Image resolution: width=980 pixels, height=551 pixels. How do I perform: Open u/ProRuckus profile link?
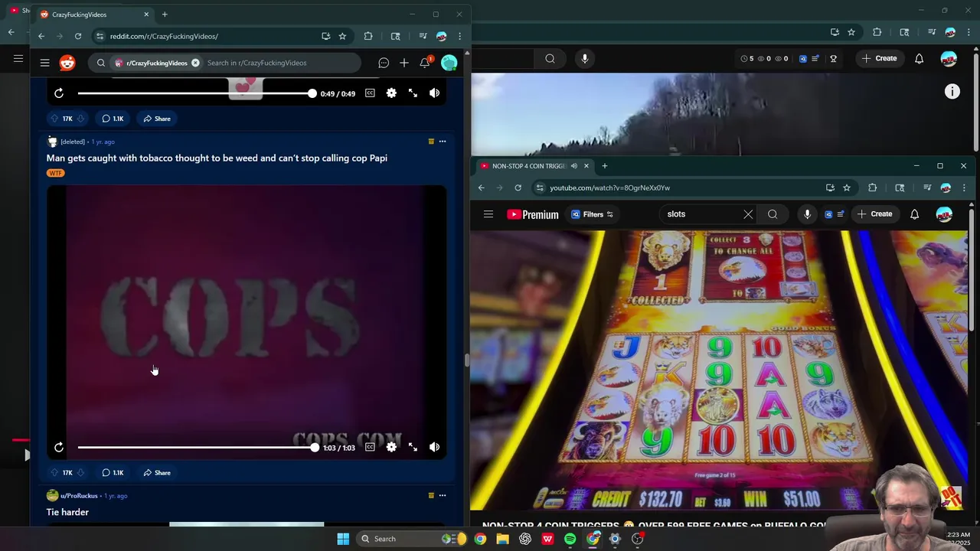click(x=79, y=496)
